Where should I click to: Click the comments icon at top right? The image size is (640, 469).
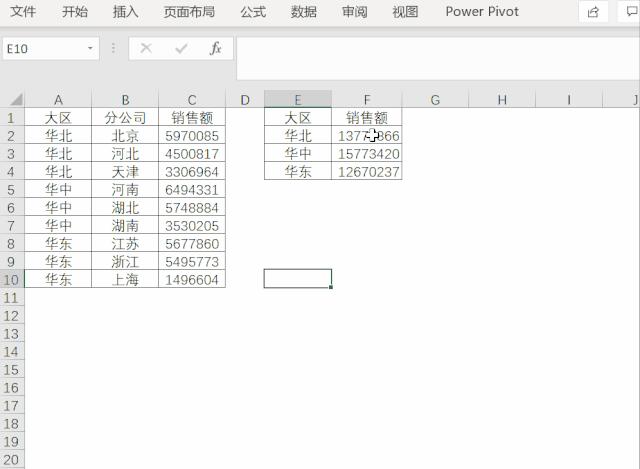coord(631,12)
